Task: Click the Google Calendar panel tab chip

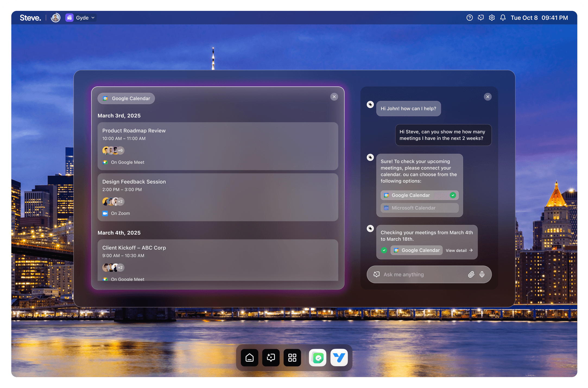Action: pos(126,99)
